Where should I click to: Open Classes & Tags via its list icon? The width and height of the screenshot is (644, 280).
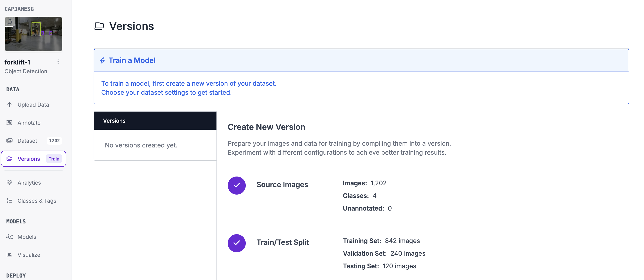9,201
